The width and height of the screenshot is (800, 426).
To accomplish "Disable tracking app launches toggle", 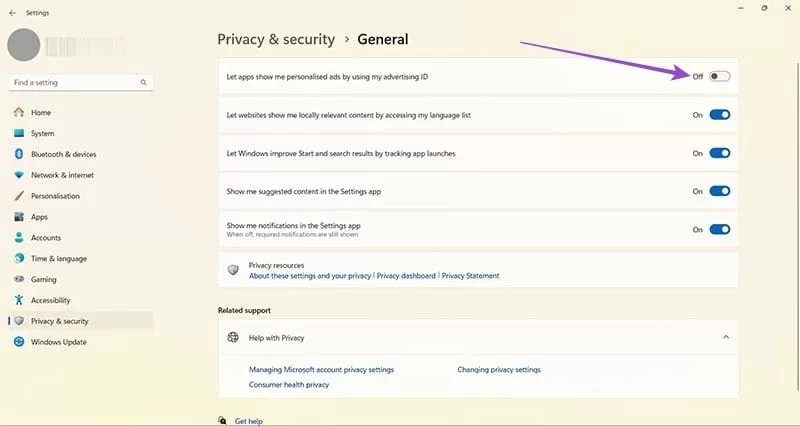I will 720,153.
